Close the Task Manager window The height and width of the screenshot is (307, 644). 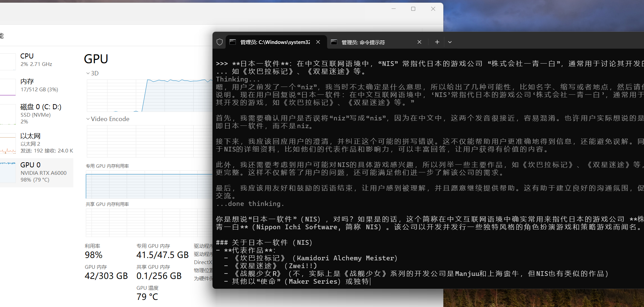coord(433,9)
